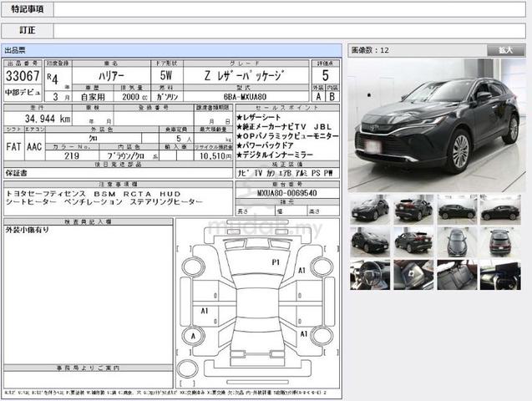Click the mileage 34,944 km

pyautogui.click(x=48, y=119)
